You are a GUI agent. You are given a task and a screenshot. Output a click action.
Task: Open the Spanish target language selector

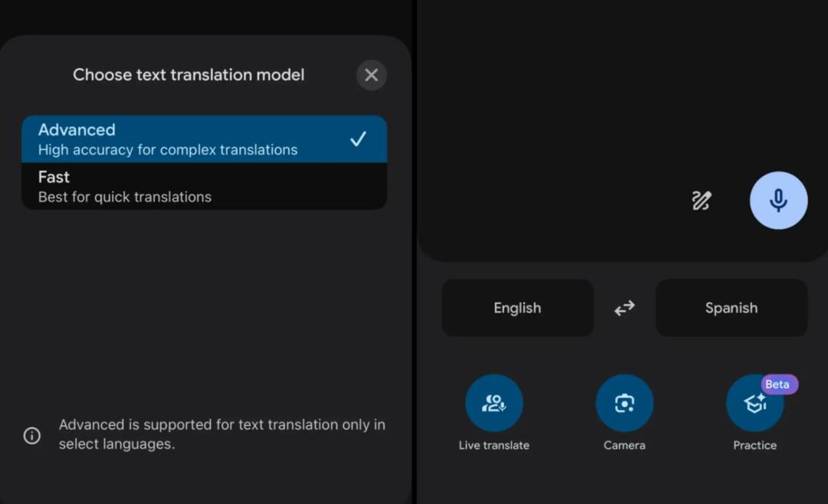point(731,308)
